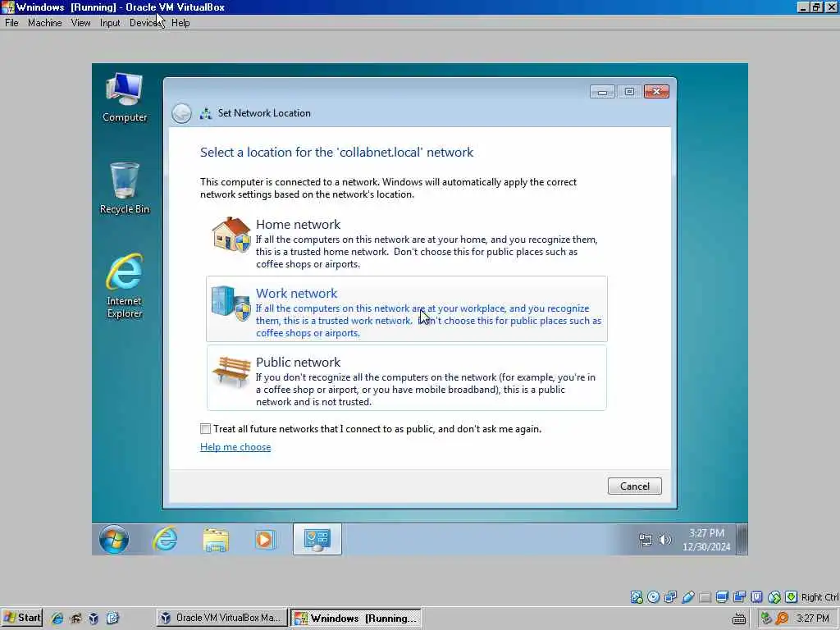Image resolution: width=840 pixels, height=630 pixels.
Task: Click the guest network tray icon
Action: (646, 540)
